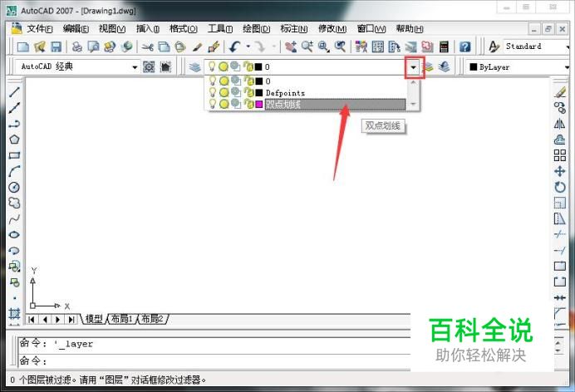Viewport: 575px width, 392px height.
Task: Toggle viewport freeze icon for layer Defpoints
Action: [235, 93]
